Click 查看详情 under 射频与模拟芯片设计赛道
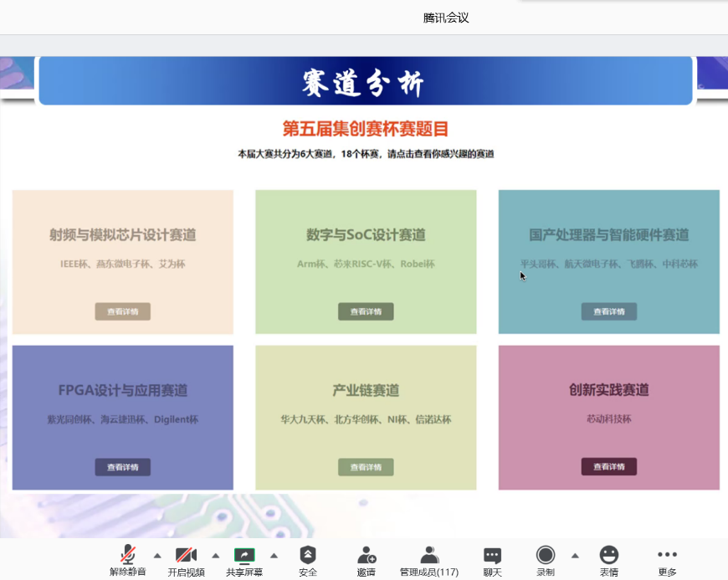 (122, 311)
